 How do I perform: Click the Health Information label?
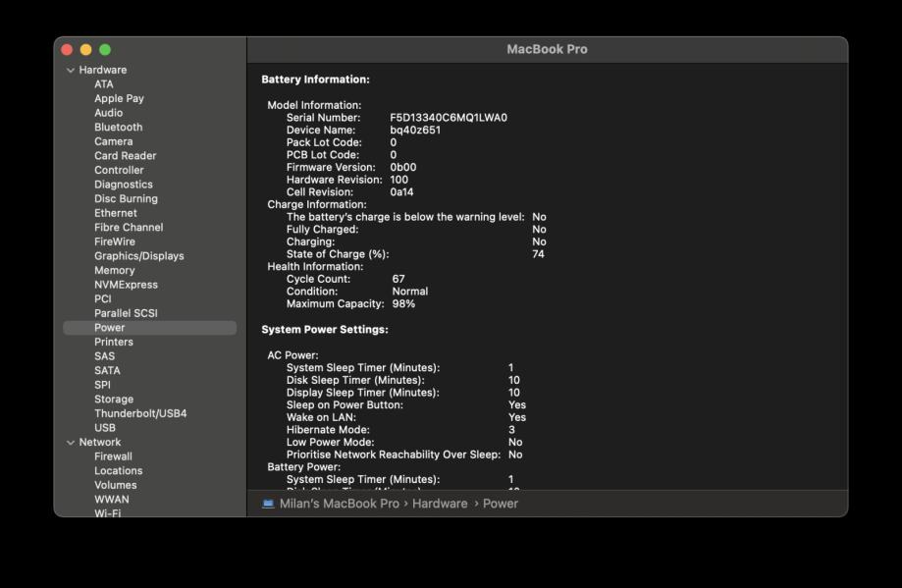[315, 267]
